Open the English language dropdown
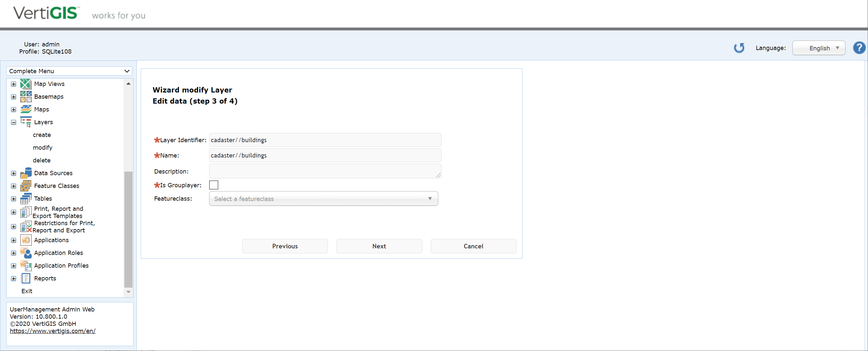Image resolution: width=868 pixels, height=351 pixels. [x=819, y=48]
